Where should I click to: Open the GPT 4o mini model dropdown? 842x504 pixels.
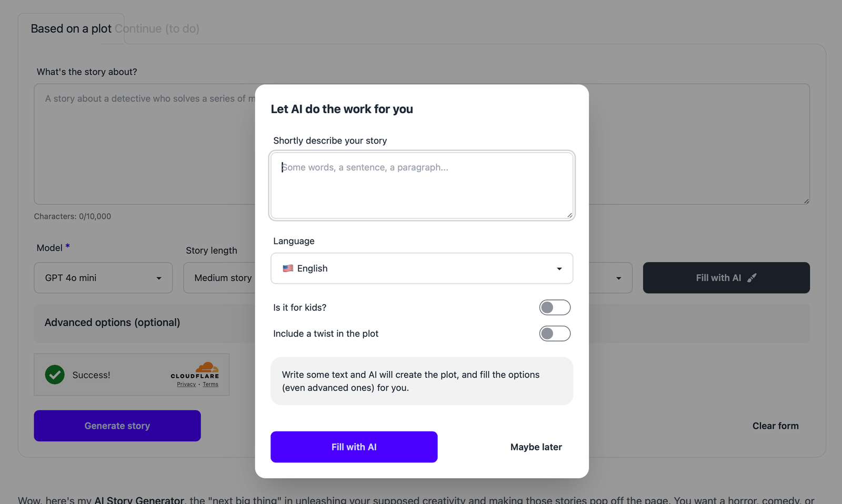[103, 278]
